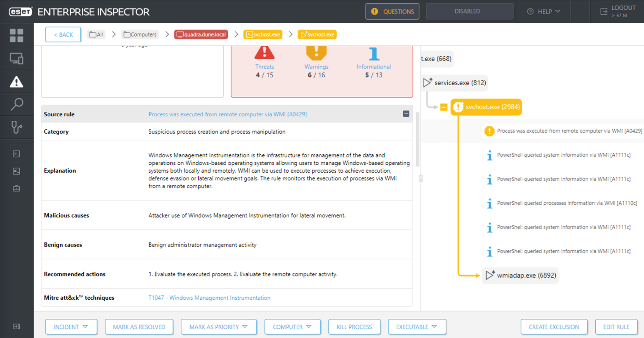Open the COMPUTER dropdown
The image size is (644, 338).
(293, 327)
